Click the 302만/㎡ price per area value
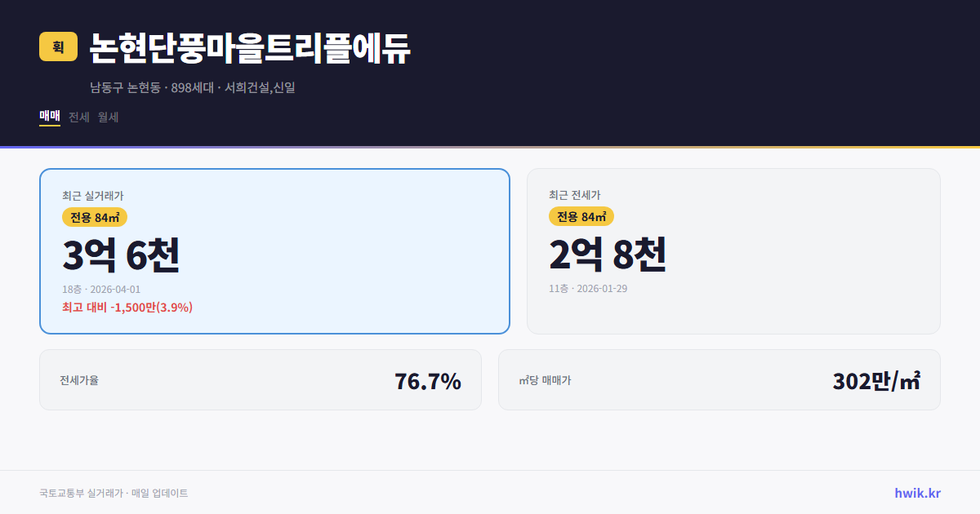 [875, 379]
